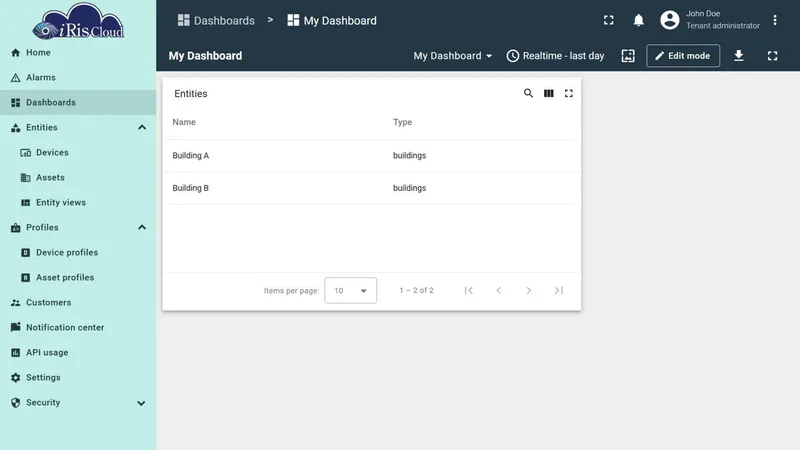Go to next page of entities
800x450 pixels.
pos(529,290)
